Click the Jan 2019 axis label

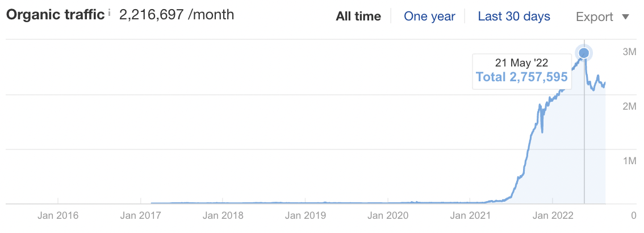pos(306,215)
